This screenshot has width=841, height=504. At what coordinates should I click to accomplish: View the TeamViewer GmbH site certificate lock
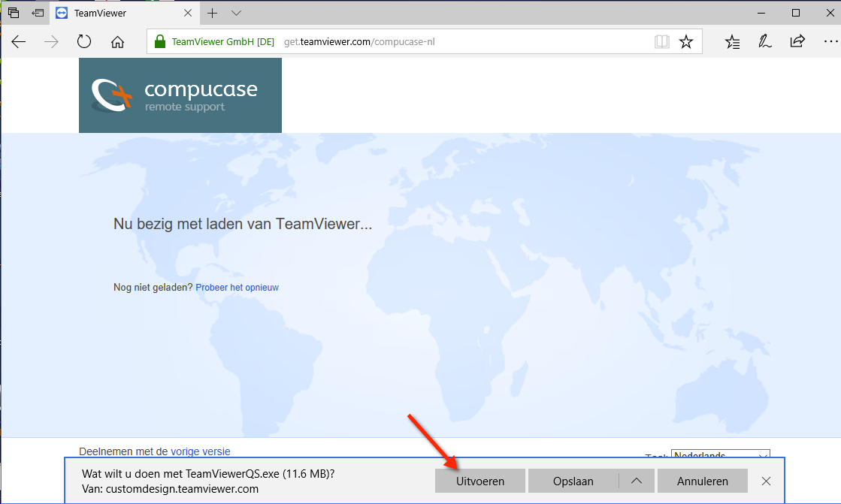[x=160, y=41]
